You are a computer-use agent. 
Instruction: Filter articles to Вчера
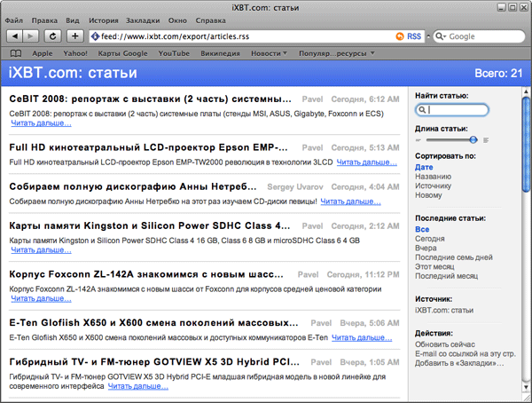426,248
